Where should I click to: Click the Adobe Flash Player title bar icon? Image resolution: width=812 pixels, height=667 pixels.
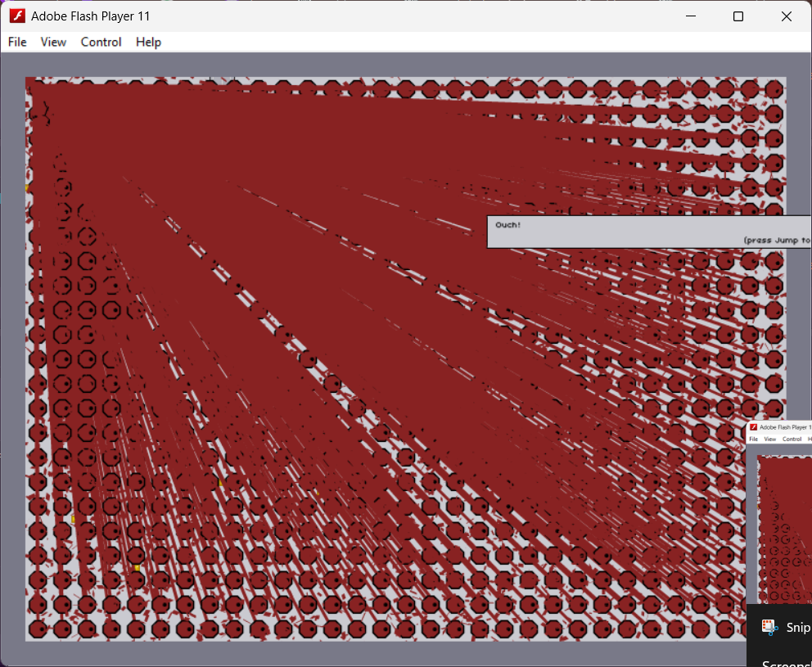point(18,16)
